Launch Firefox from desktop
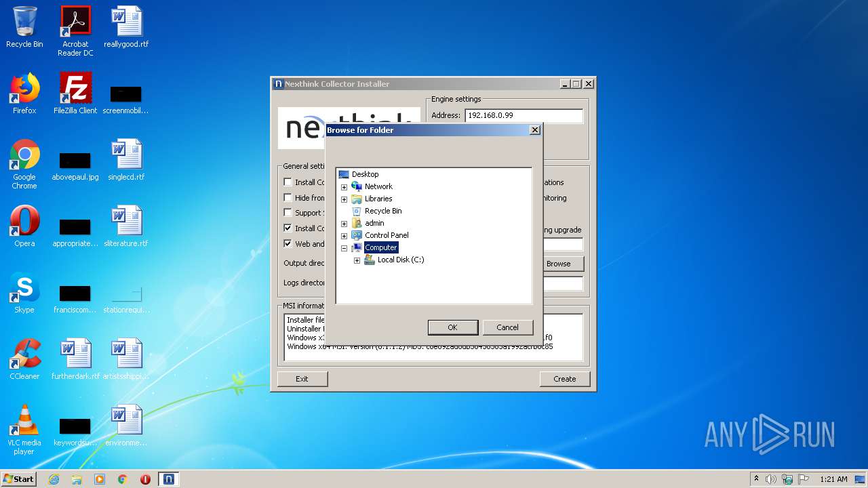 tap(24, 94)
